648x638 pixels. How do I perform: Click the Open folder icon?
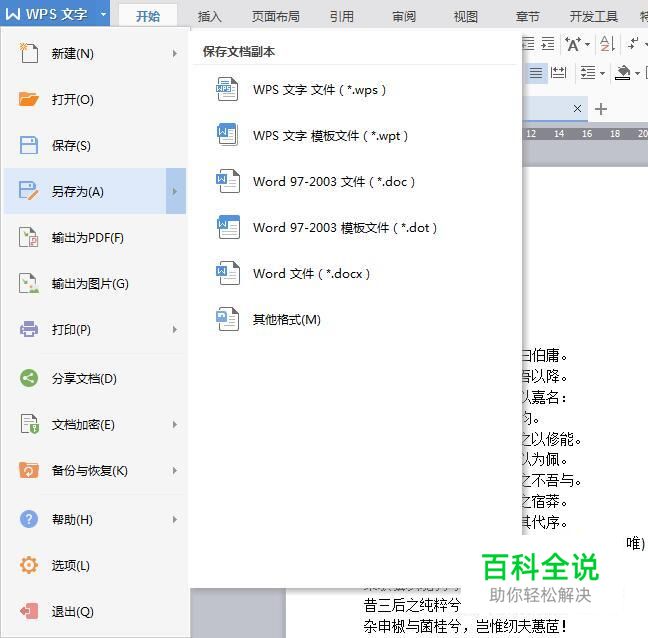coord(29,99)
